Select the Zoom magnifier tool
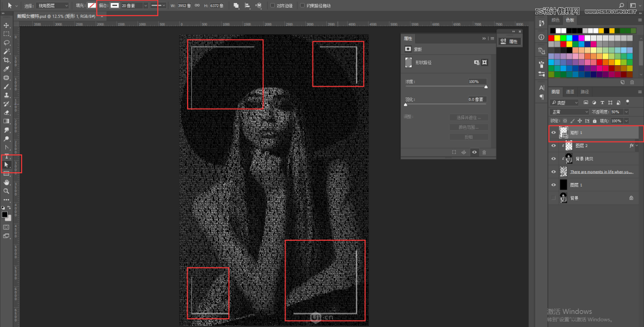Image resolution: width=644 pixels, height=327 pixels. click(6, 191)
